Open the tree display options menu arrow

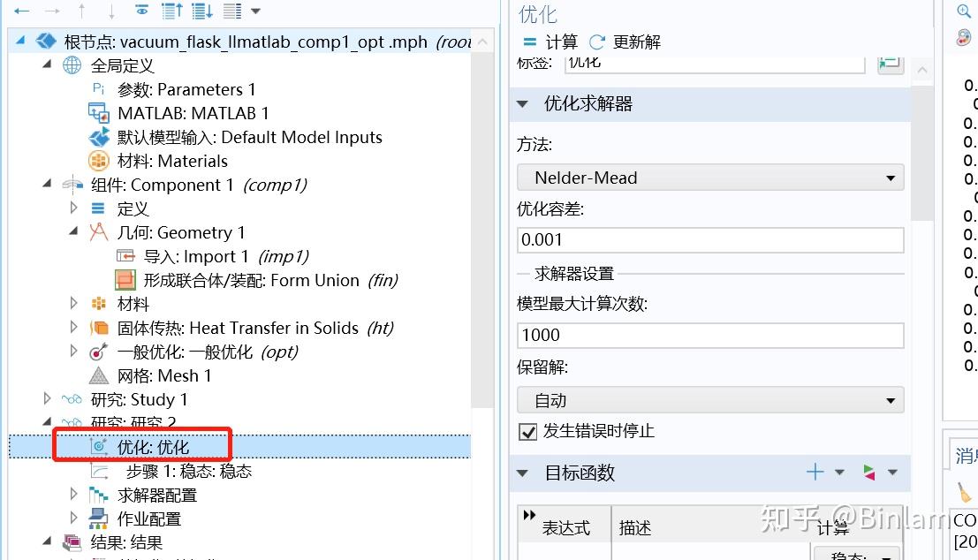coord(254,11)
